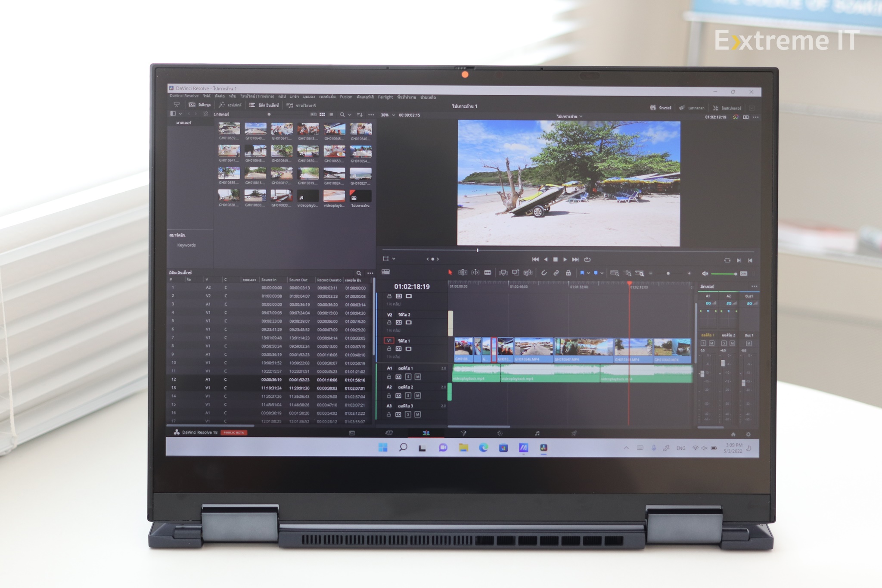Stop playback in the viewer
Screen dimensions: 882x588
(556, 259)
